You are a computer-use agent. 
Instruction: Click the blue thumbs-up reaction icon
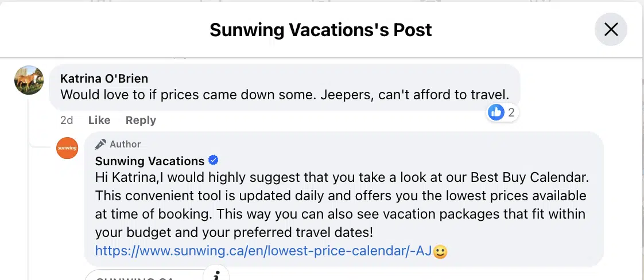[496, 112]
